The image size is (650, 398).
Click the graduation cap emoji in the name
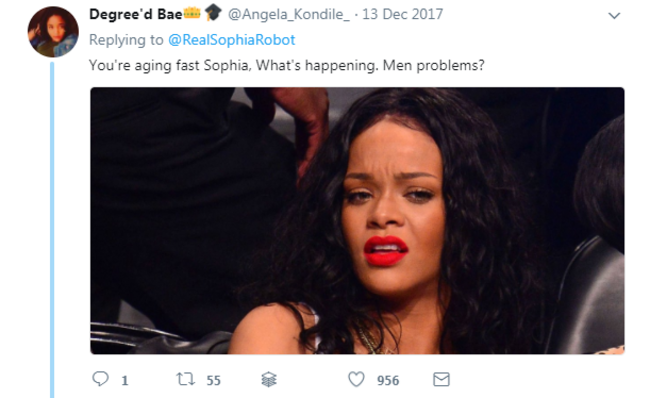point(213,12)
